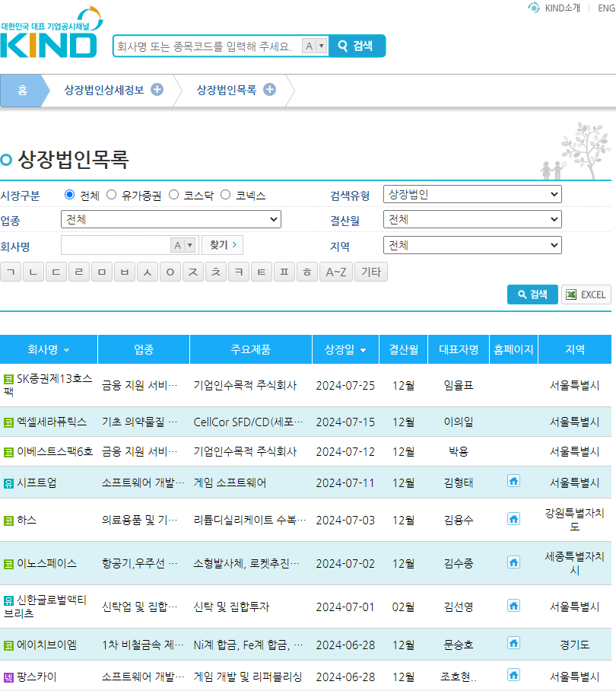Open 이노스페이스 company link
The width and height of the screenshot is (616, 691).
pos(46,563)
